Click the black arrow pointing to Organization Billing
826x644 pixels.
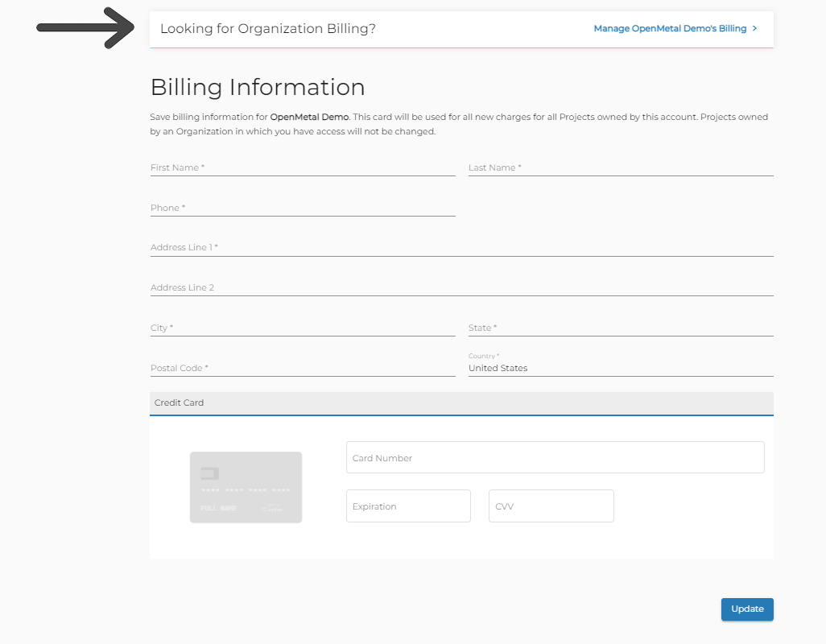85,27
